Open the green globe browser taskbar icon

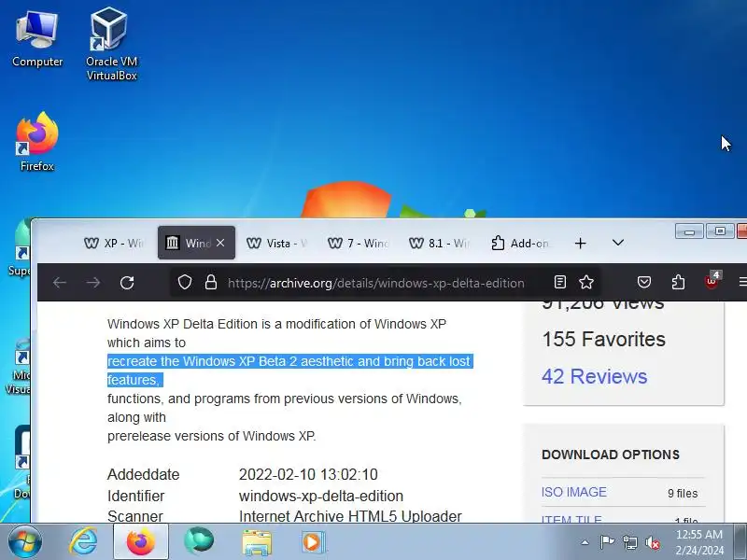pyautogui.click(x=198, y=542)
